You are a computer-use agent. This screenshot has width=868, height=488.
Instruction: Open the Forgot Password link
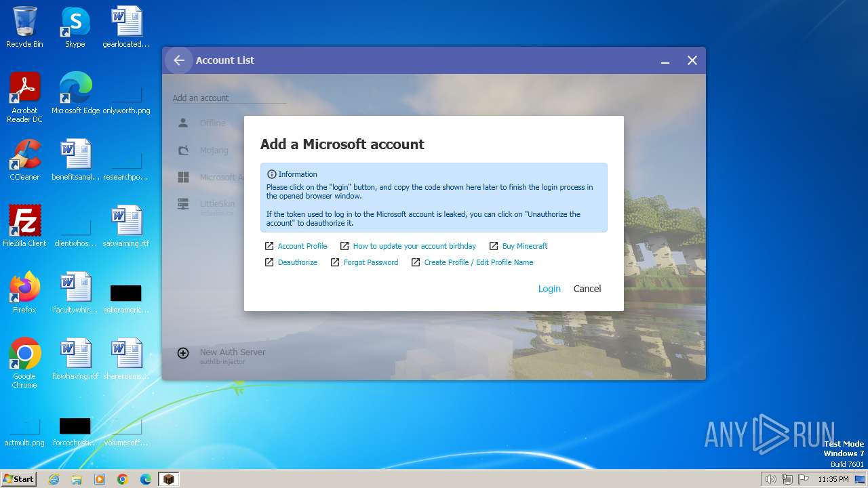tap(371, 262)
